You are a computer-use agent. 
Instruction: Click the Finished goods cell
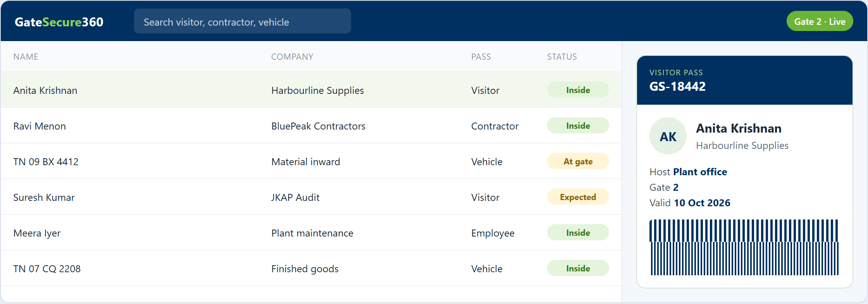click(305, 269)
